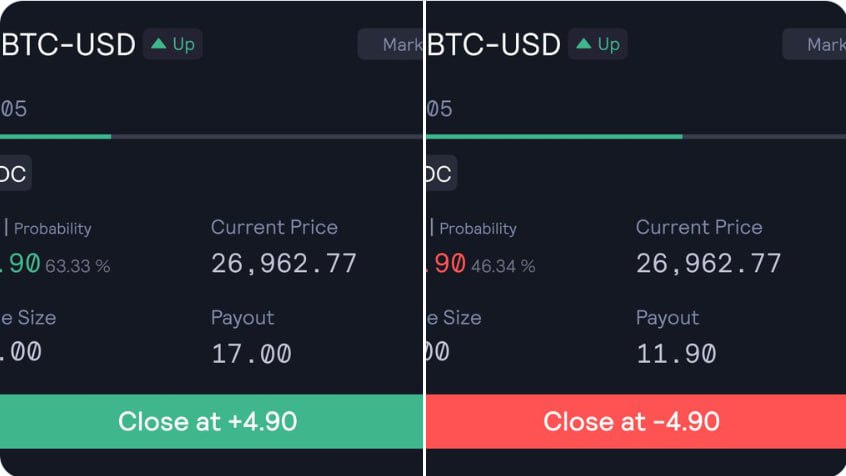This screenshot has height=476, width=846.
Task: Click the red .90 value on right card
Action: click(447, 264)
